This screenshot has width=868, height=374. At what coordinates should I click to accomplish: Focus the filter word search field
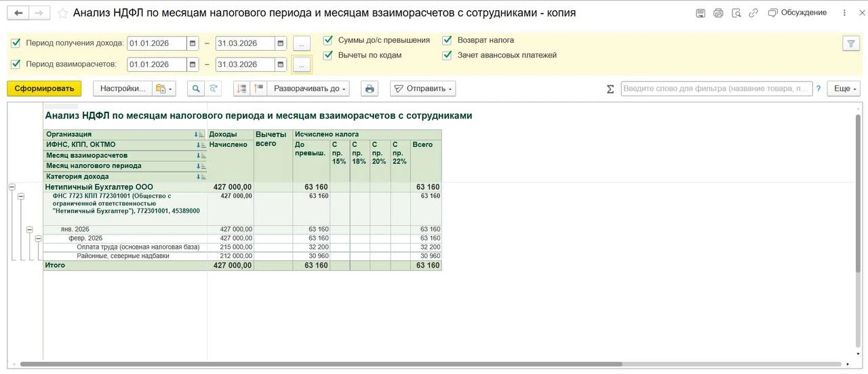(x=716, y=89)
